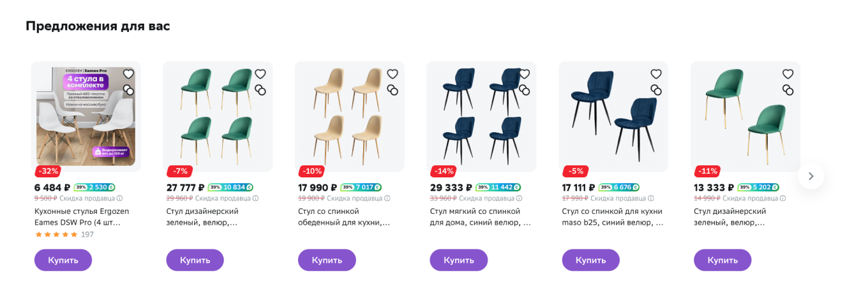This screenshot has height=298, width=868.
Task: Compare the two blue maso b25 chairs
Action: (656, 90)
